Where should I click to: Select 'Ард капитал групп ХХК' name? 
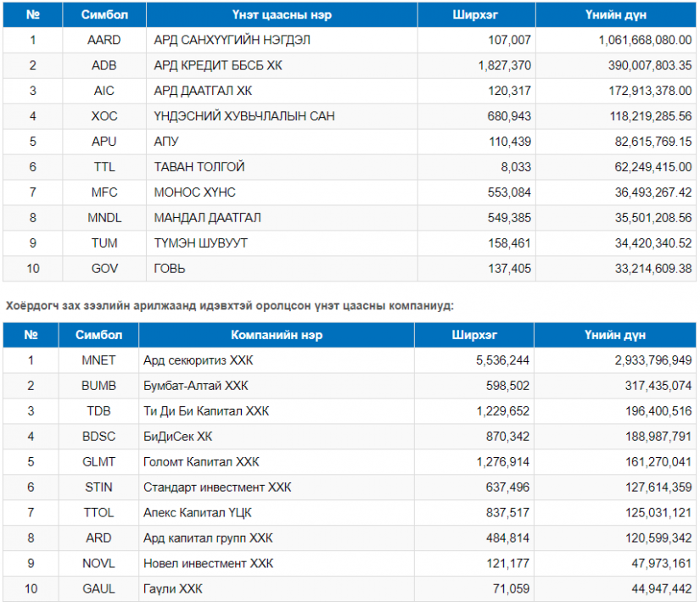point(208,538)
